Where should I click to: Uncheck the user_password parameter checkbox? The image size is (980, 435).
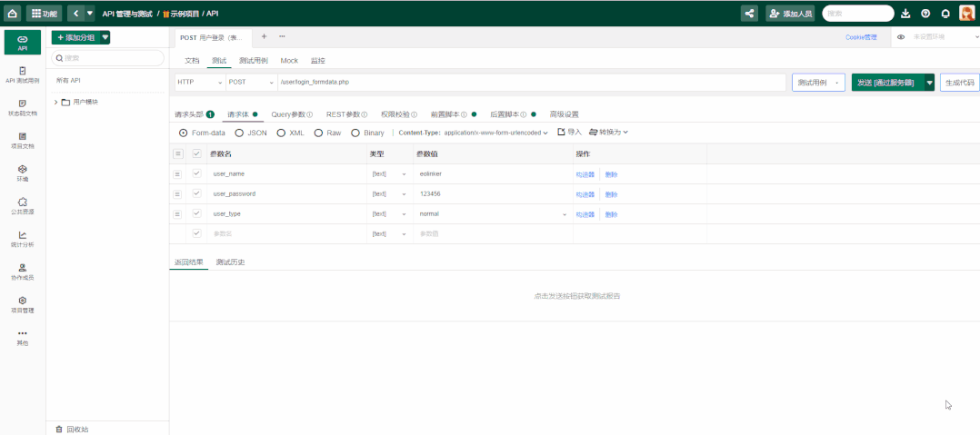click(x=196, y=193)
